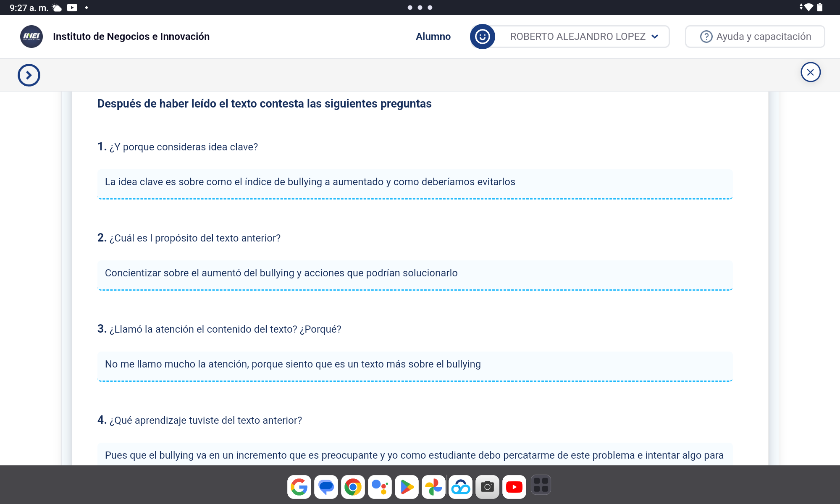Click the answer field for question 4
This screenshot has height=504, width=840.
coord(415,455)
